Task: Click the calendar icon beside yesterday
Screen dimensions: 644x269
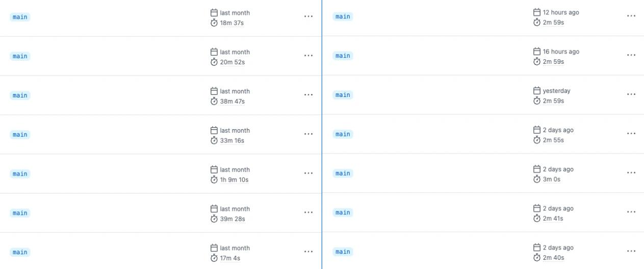Action: tap(537, 90)
